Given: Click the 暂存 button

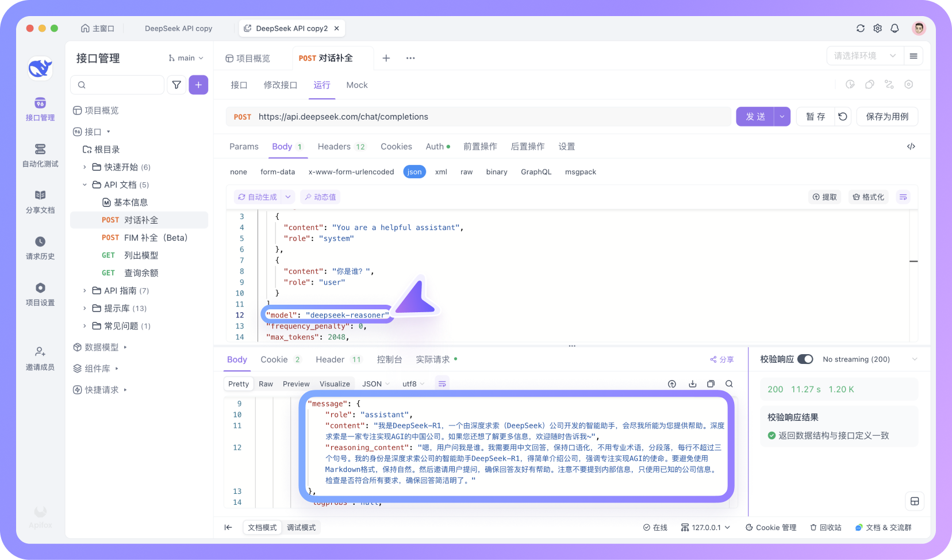Looking at the screenshot, I should click(x=816, y=117).
